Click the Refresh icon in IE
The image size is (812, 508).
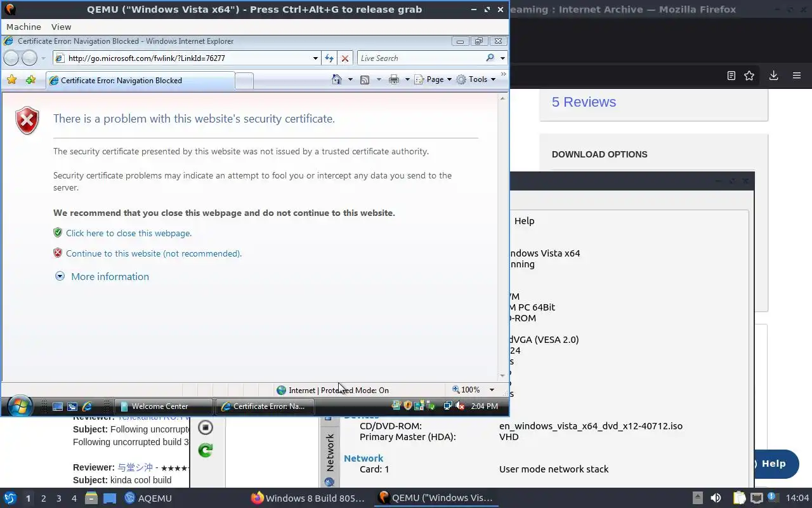tap(329, 58)
